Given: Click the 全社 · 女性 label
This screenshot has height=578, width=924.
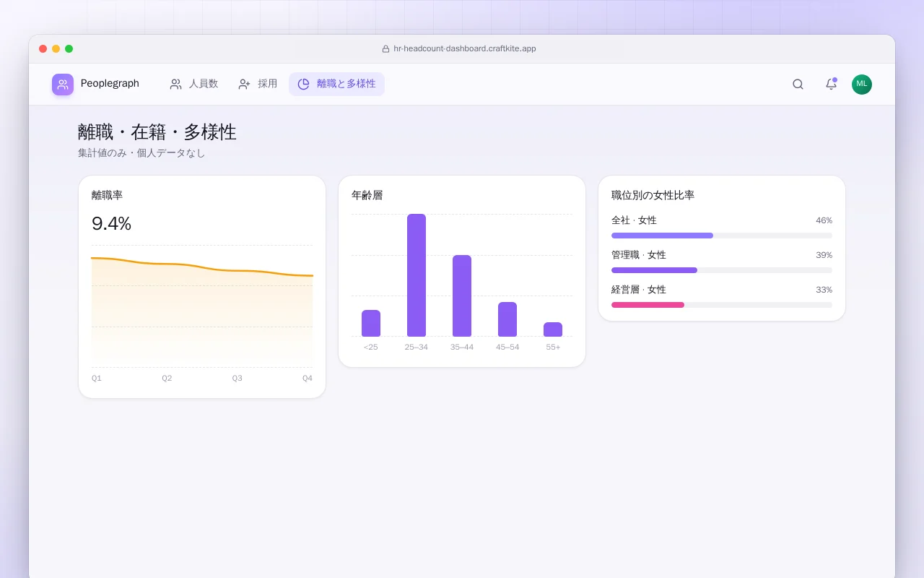Looking at the screenshot, I should click(634, 220).
